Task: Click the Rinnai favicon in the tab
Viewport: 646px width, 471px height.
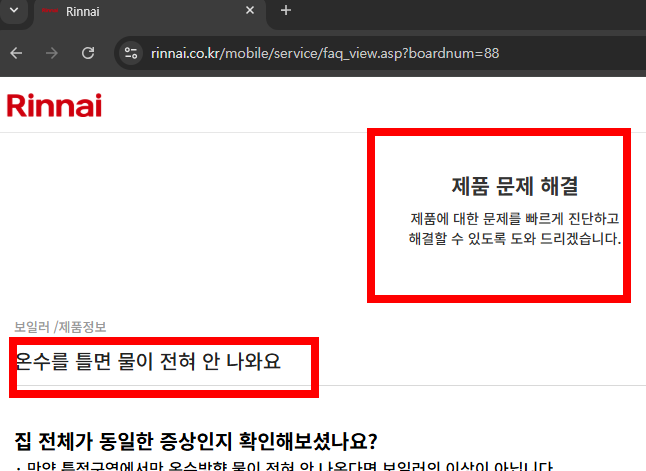Action: click(x=50, y=11)
